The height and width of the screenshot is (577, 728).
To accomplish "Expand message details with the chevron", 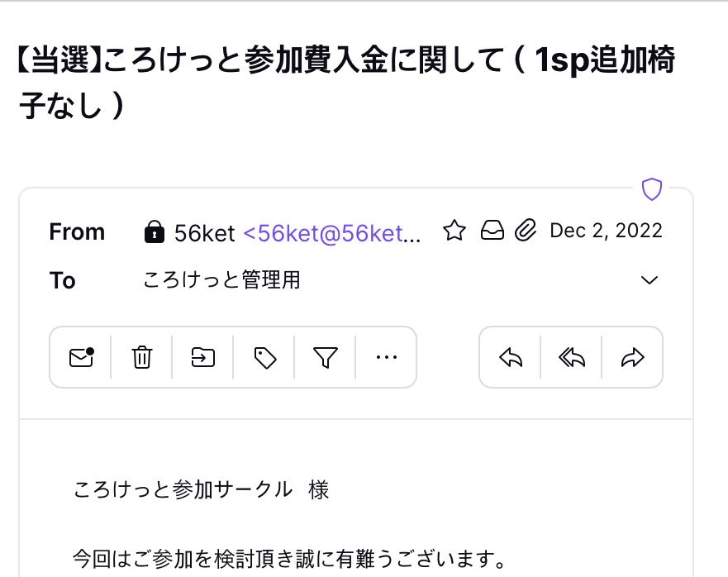I will pyautogui.click(x=650, y=280).
